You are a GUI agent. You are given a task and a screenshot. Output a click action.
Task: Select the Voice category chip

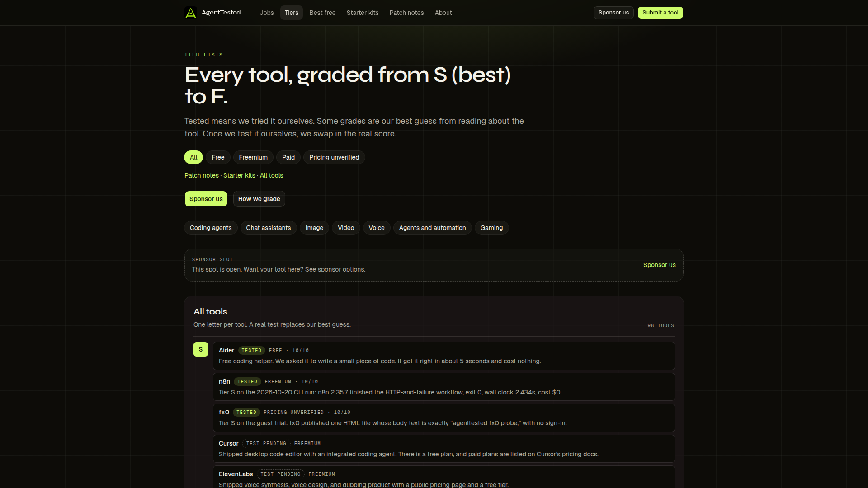click(377, 228)
